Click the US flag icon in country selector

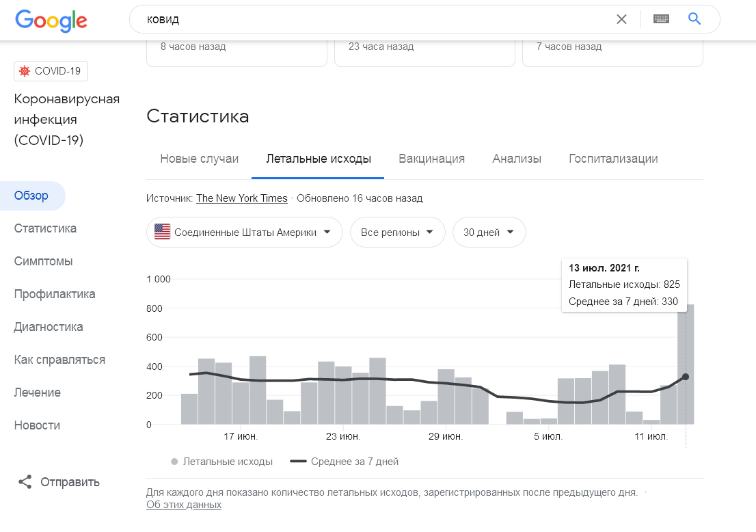click(x=162, y=232)
